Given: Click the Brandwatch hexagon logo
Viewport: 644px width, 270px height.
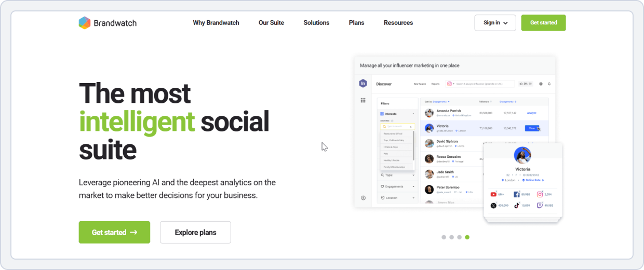Looking at the screenshot, I should point(85,23).
